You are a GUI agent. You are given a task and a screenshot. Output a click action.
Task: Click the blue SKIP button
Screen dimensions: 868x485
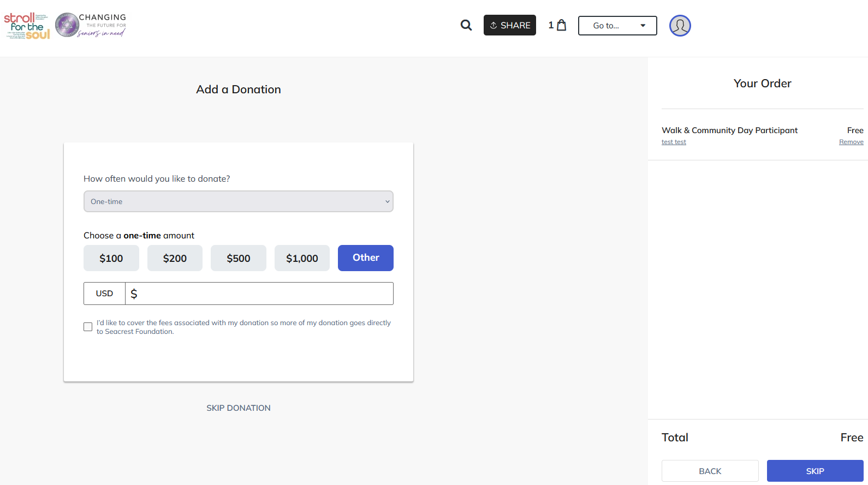(815, 471)
